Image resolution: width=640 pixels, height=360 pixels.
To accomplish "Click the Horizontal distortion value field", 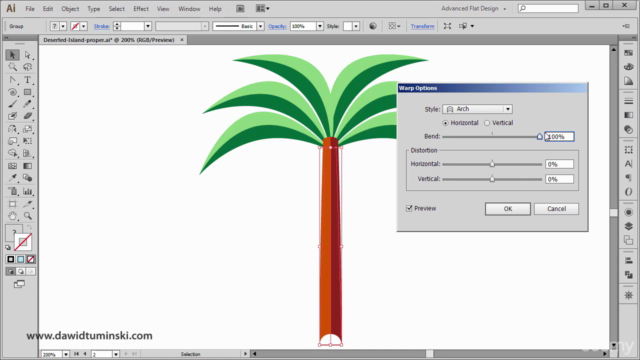I will [559, 164].
